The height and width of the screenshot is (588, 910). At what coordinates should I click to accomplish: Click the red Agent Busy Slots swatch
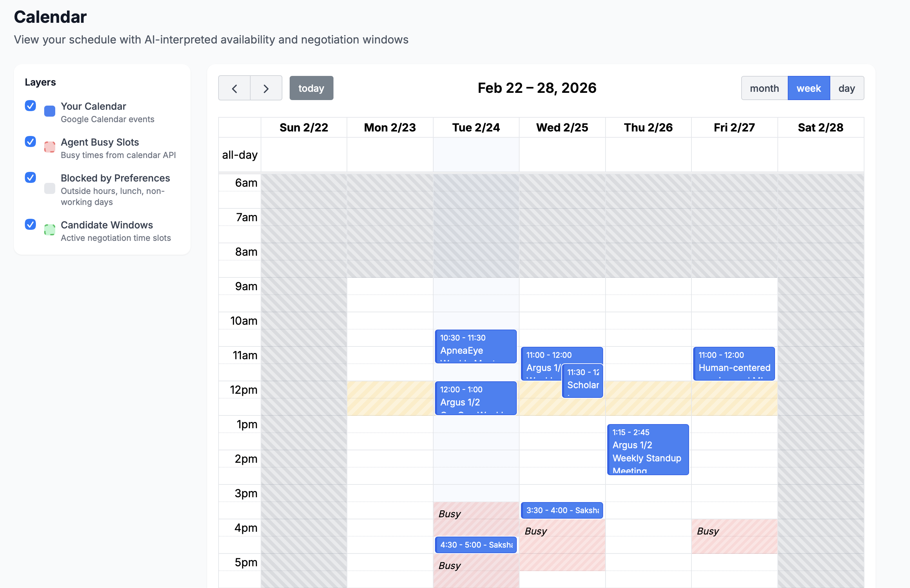click(x=50, y=147)
